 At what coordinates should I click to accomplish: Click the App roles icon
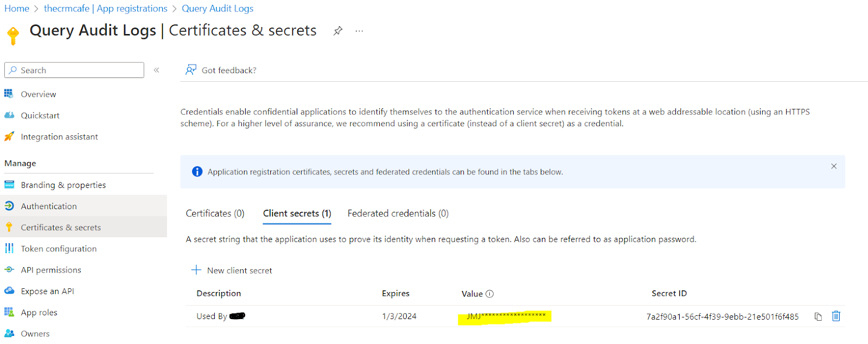coord(9,312)
